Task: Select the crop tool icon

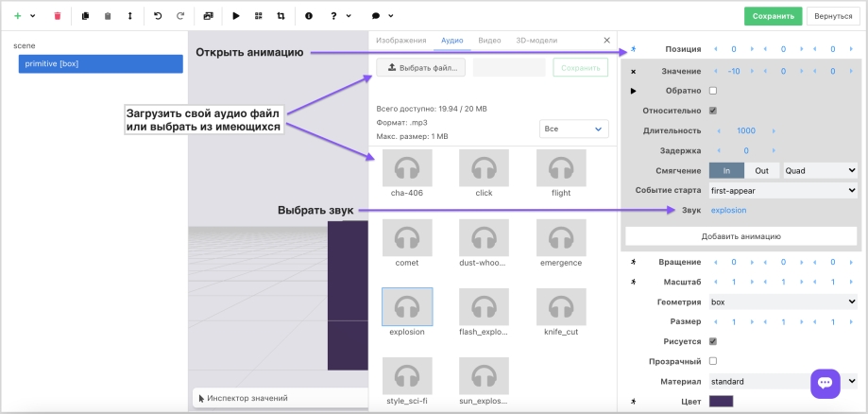Action: coord(281,16)
